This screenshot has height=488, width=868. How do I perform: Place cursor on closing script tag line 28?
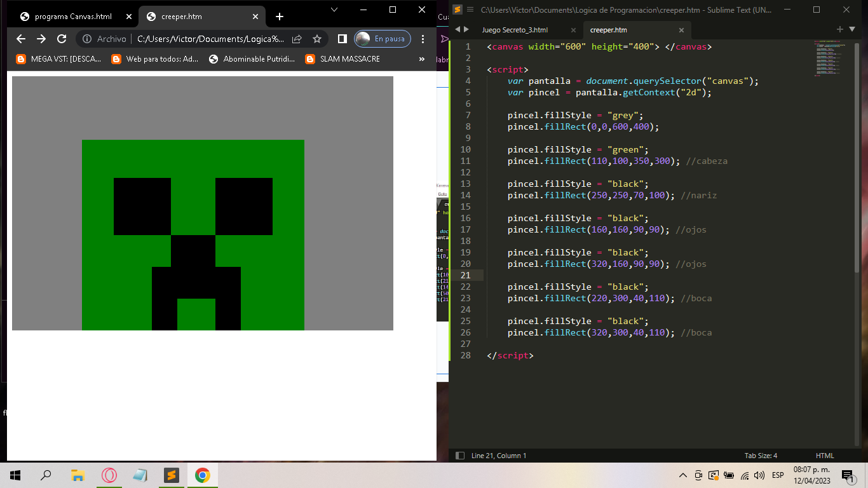pyautogui.click(x=510, y=356)
